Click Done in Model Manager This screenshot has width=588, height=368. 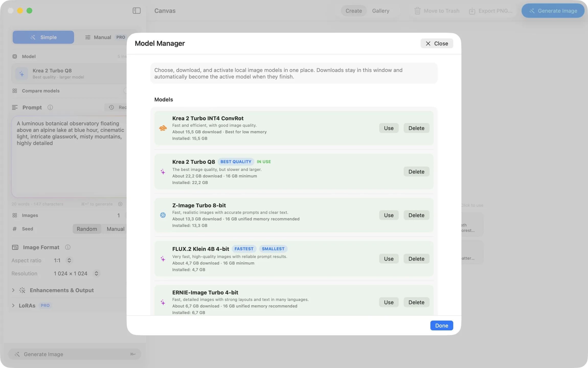tap(442, 326)
